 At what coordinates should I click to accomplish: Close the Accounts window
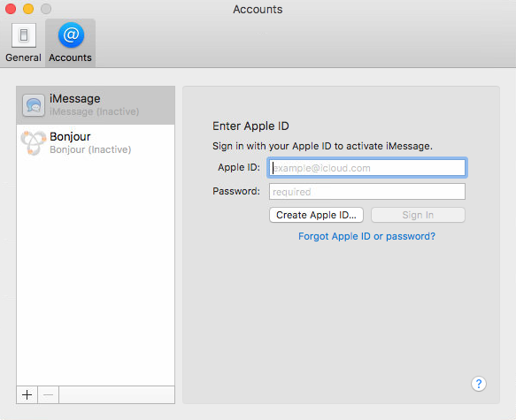pos(11,9)
